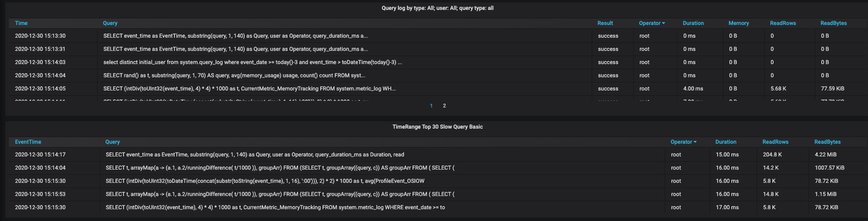
Task: Sort the slow query table by ReadRows header
Action: point(775,142)
